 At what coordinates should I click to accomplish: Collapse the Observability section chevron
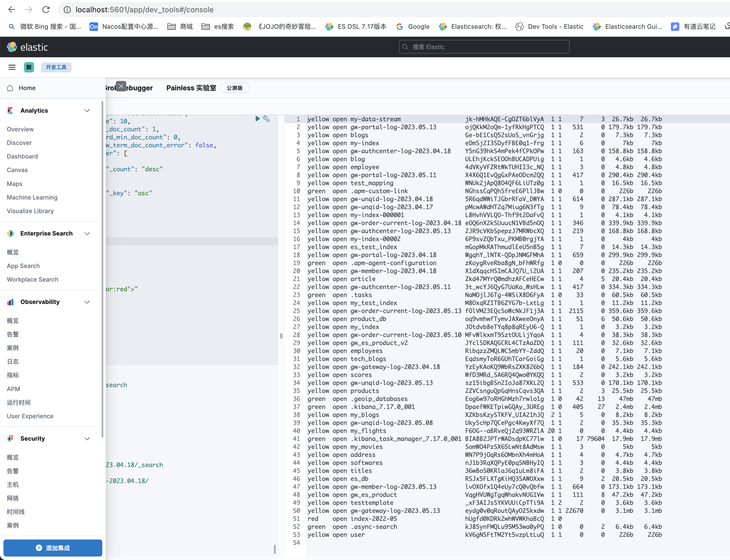(x=87, y=302)
